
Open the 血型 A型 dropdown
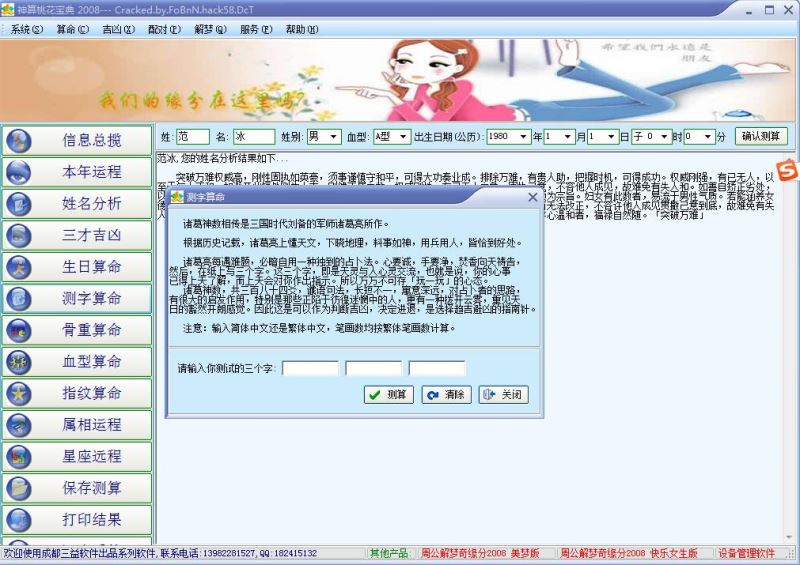(x=403, y=137)
